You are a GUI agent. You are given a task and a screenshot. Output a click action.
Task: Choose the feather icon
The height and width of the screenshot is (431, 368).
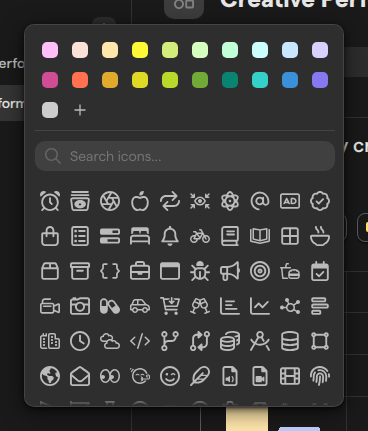200,376
